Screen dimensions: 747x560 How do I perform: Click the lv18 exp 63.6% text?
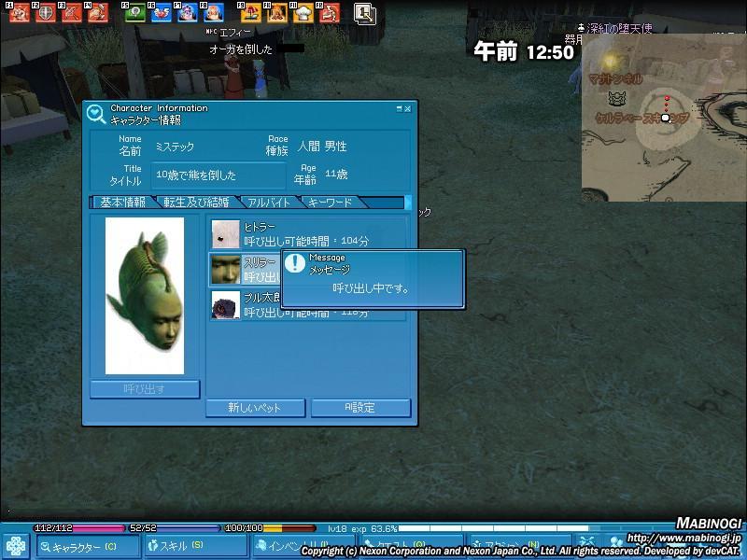point(362,528)
